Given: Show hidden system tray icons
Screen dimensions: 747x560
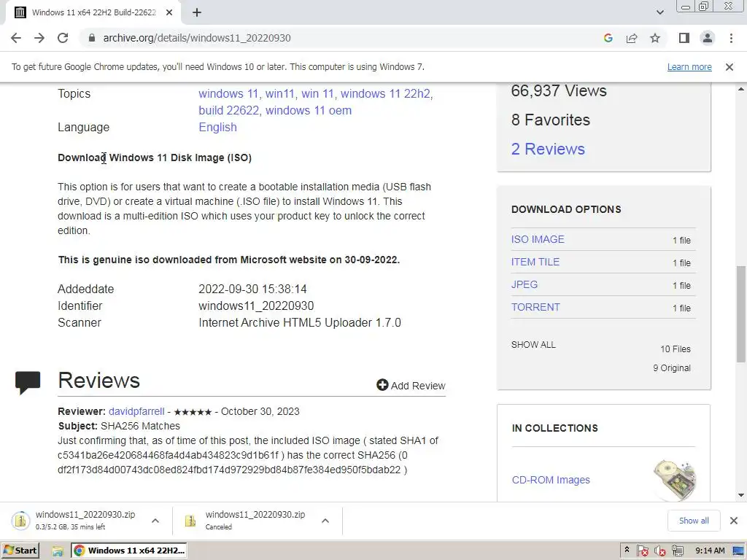Looking at the screenshot, I should pos(627,551).
